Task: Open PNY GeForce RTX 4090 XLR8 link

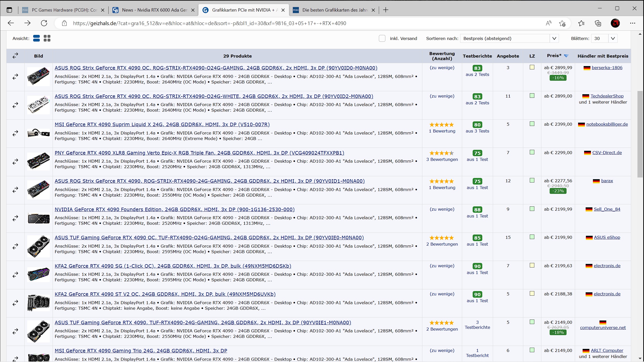Action: 199,153
